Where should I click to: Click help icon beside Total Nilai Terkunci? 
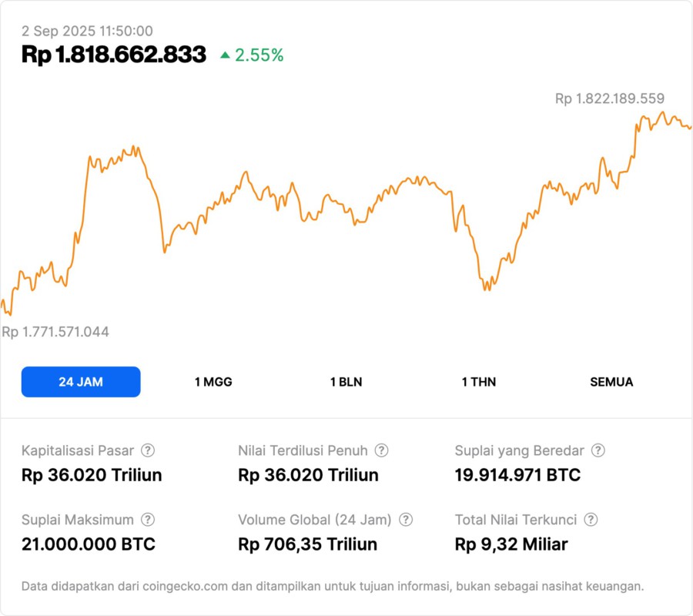tap(591, 520)
